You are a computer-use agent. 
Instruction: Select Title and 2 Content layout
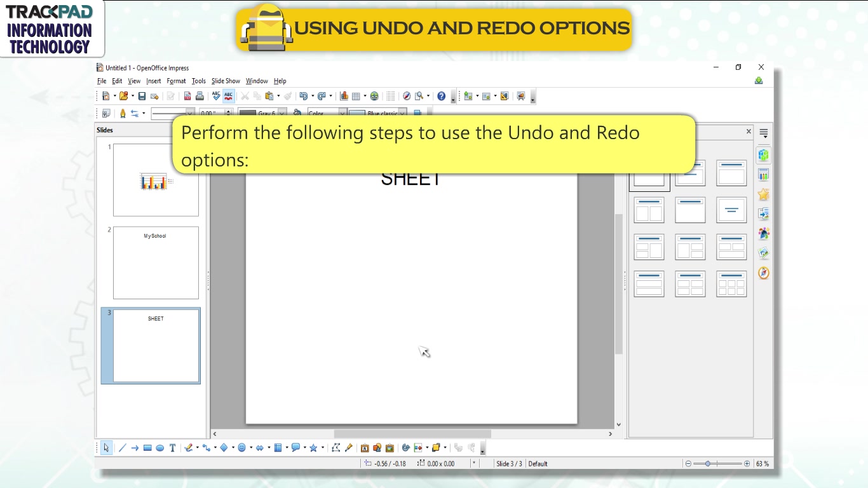(x=649, y=210)
